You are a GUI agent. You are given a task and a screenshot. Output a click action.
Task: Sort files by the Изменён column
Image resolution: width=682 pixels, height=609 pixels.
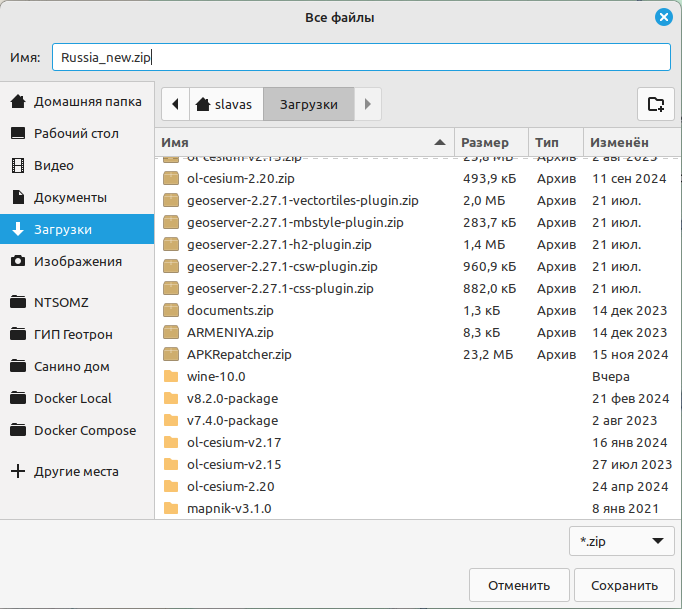coord(620,143)
